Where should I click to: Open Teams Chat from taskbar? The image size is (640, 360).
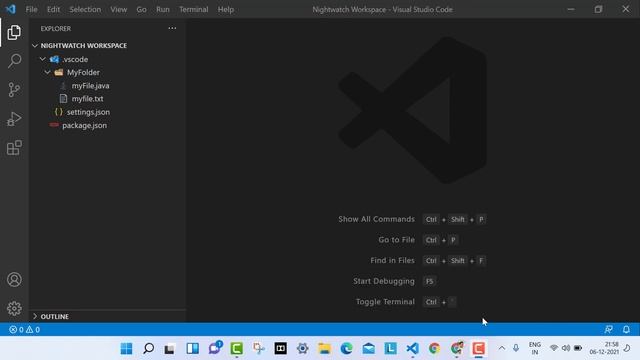point(215,349)
